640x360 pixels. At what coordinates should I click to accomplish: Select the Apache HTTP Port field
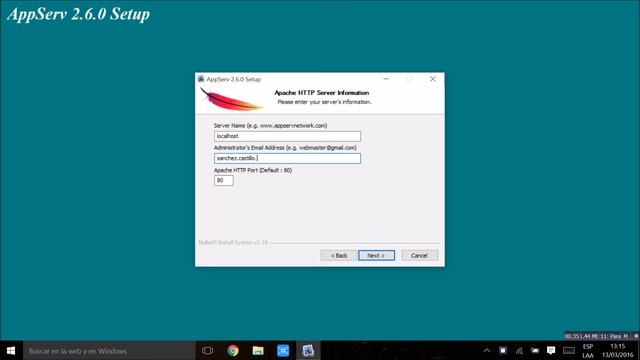coord(224,180)
